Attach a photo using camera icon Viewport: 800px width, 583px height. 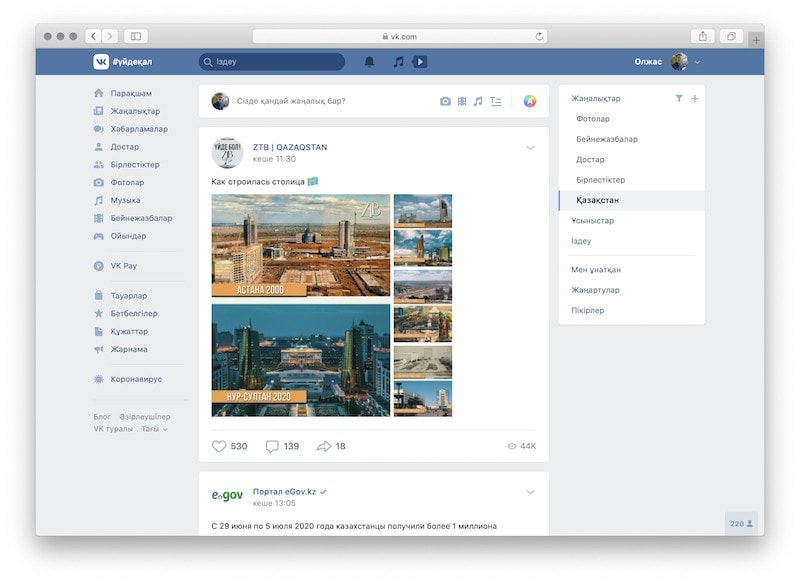pyautogui.click(x=445, y=101)
